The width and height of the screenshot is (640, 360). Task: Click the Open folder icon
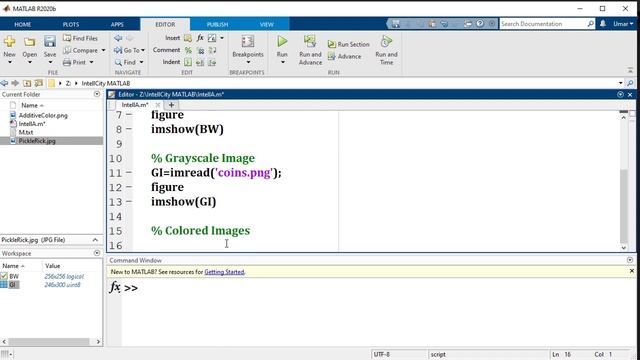tap(29, 42)
